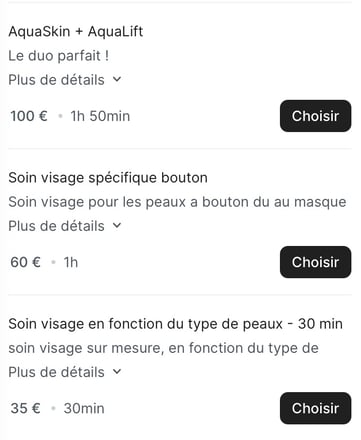Image resolution: width=361 pixels, height=440 pixels.
Task: Open the Soin visage spécifique bouton title
Action: pyautogui.click(x=108, y=178)
